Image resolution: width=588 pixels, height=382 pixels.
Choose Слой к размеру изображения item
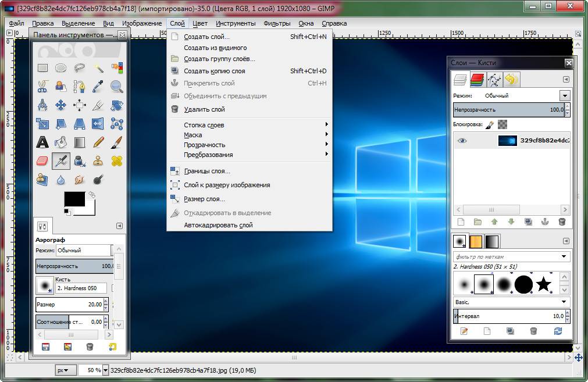(x=250, y=185)
